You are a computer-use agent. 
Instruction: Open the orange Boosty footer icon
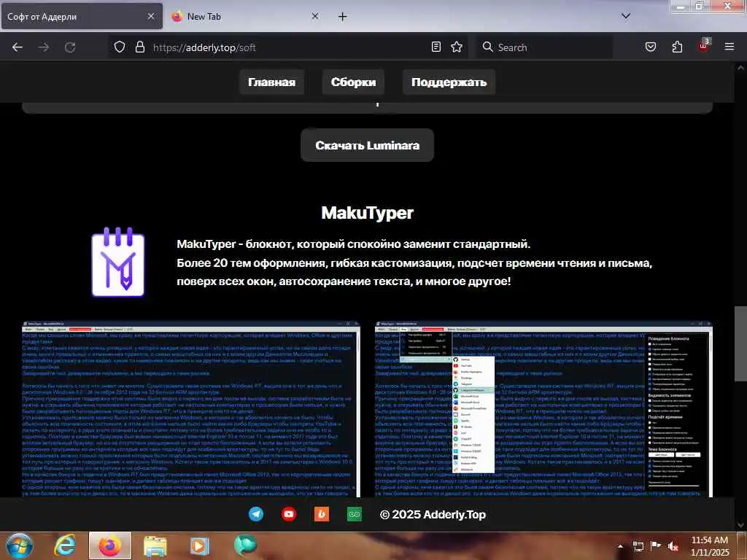[322, 514]
